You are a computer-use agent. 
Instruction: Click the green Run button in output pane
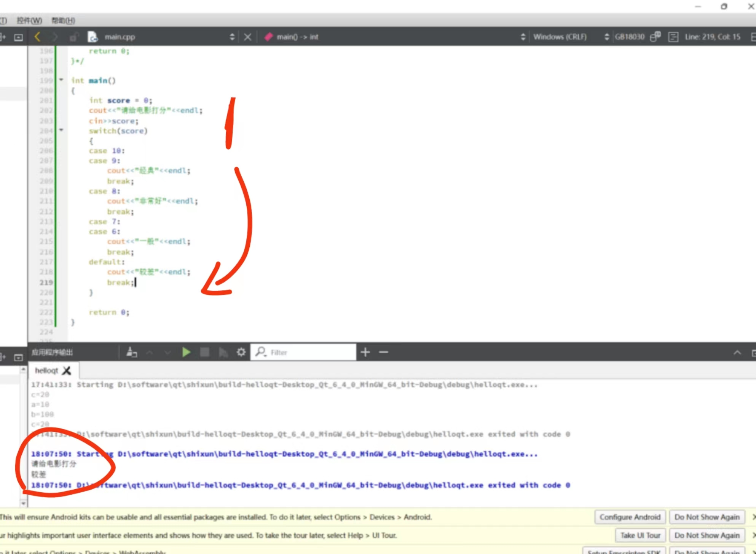coord(186,352)
